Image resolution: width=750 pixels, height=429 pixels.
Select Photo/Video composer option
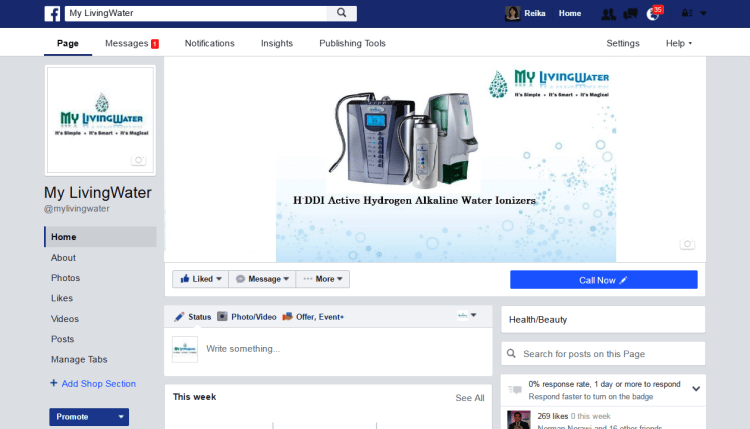(x=247, y=317)
